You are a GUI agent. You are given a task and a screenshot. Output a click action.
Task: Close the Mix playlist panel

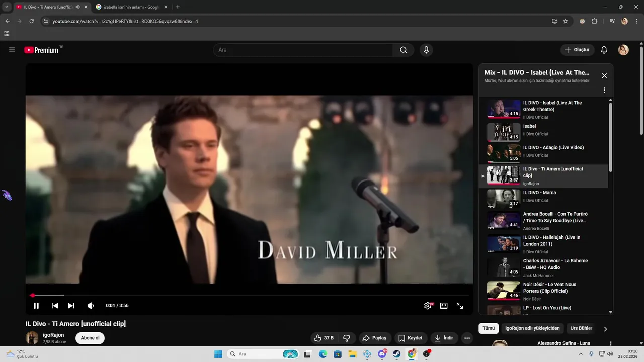click(x=604, y=76)
